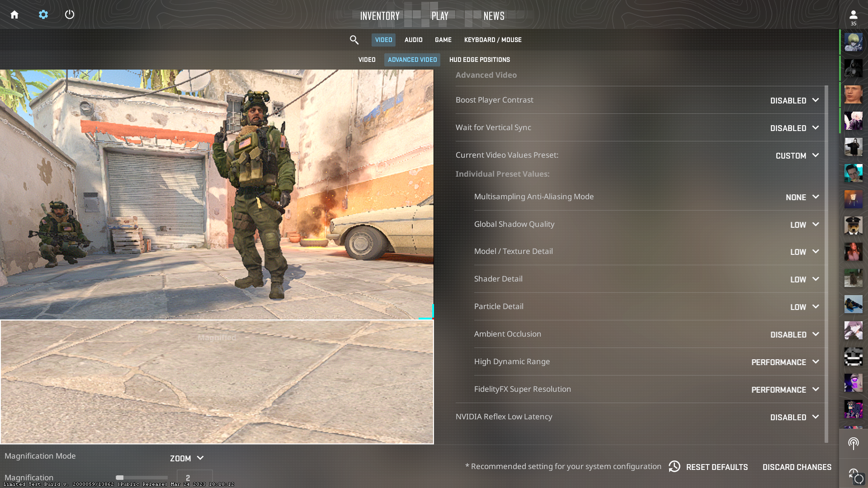Click the reset defaults icon button
The image size is (868, 488).
[x=674, y=467]
